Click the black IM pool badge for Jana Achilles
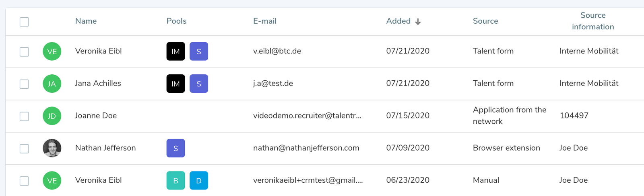 click(175, 84)
